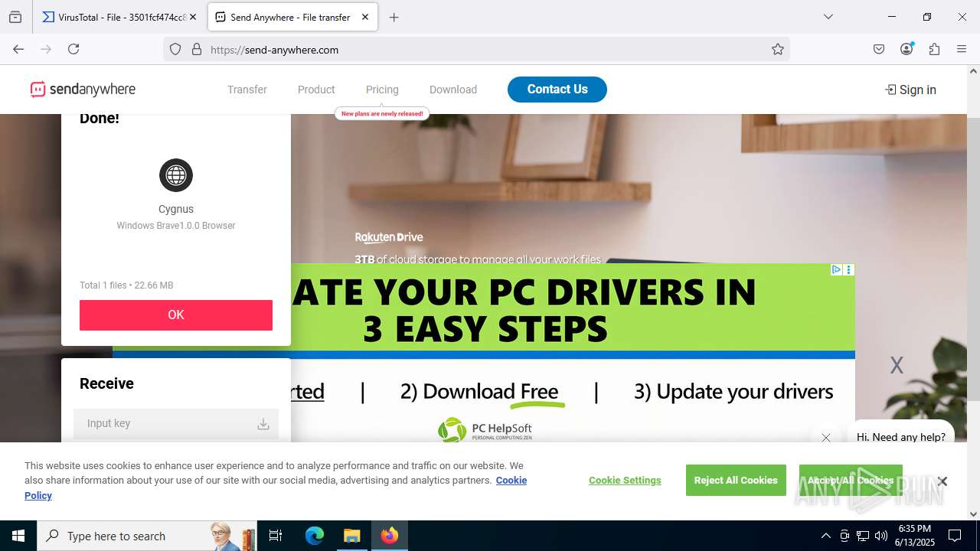
Task: Open the volume icon in system tray
Action: (x=881, y=536)
